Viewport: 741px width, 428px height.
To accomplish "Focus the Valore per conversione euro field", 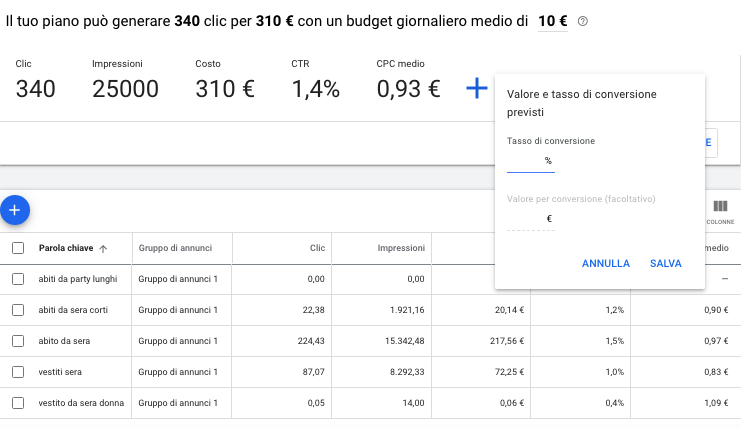I will click(530, 219).
